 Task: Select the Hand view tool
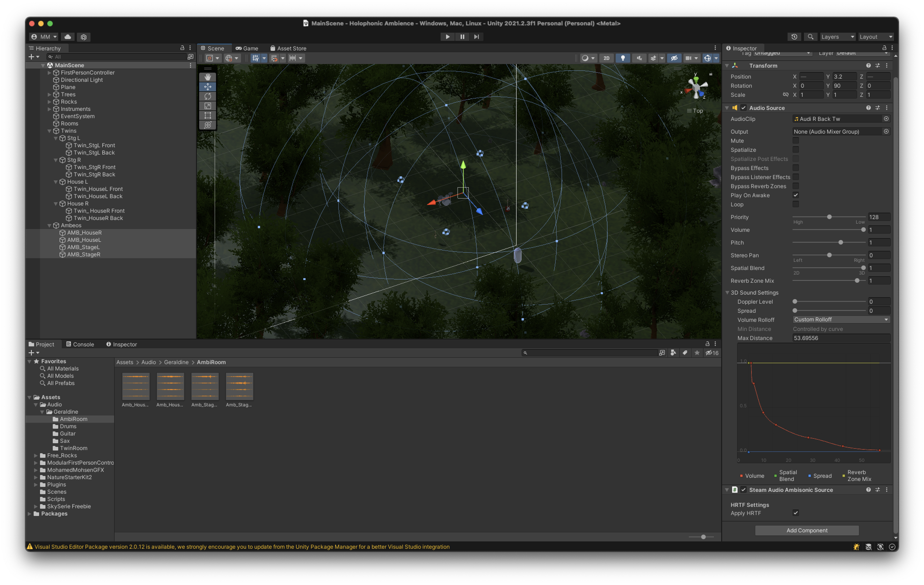pyautogui.click(x=208, y=77)
